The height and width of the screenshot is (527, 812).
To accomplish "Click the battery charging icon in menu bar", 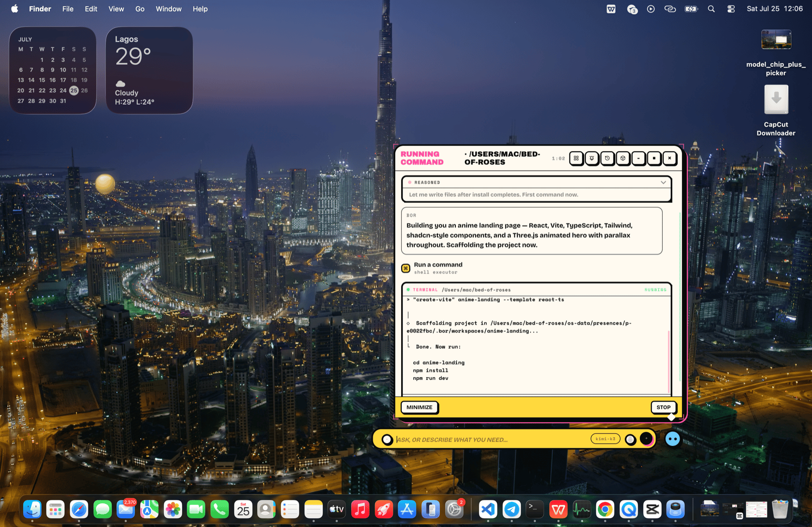I will pyautogui.click(x=691, y=9).
